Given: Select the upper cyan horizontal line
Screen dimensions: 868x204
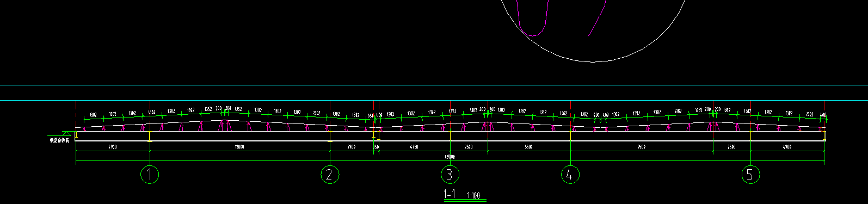Looking at the screenshot, I should [434, 85].
